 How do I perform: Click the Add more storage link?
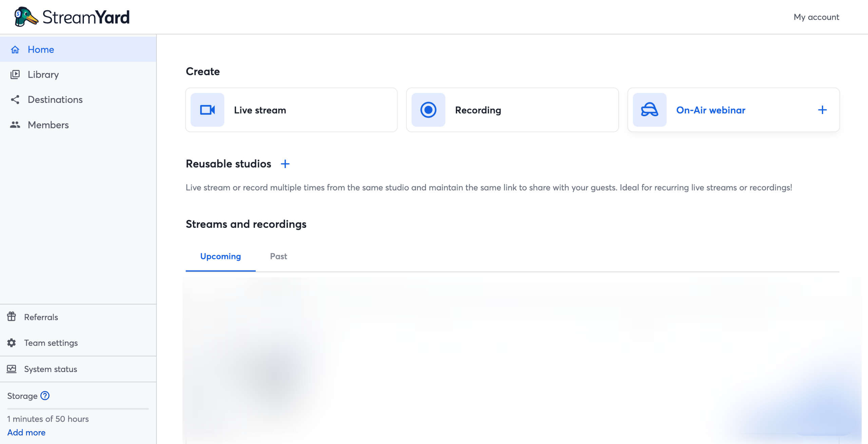tap(26, 432)
